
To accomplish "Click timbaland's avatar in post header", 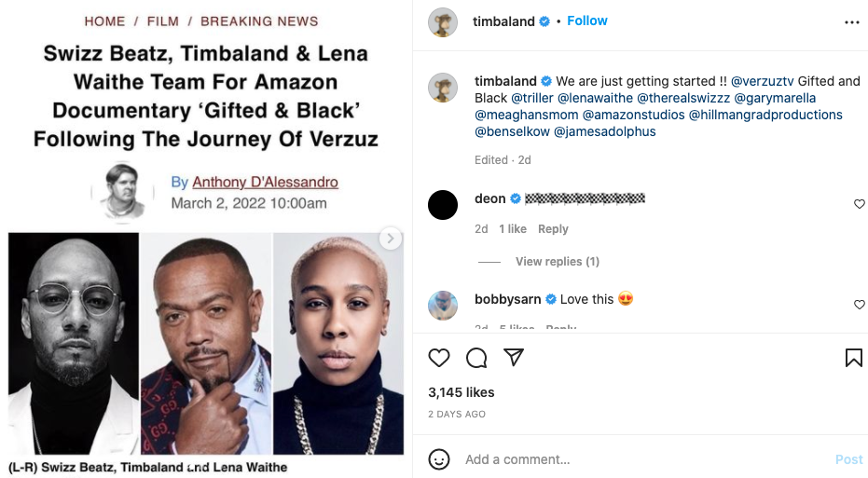I will [443, 22].
